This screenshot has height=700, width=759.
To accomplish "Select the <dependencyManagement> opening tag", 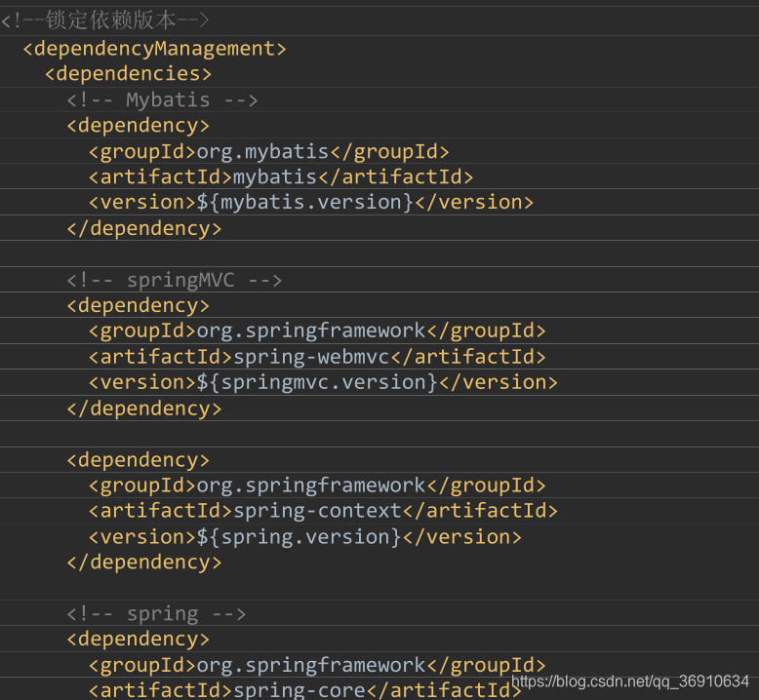I will 154,49.
